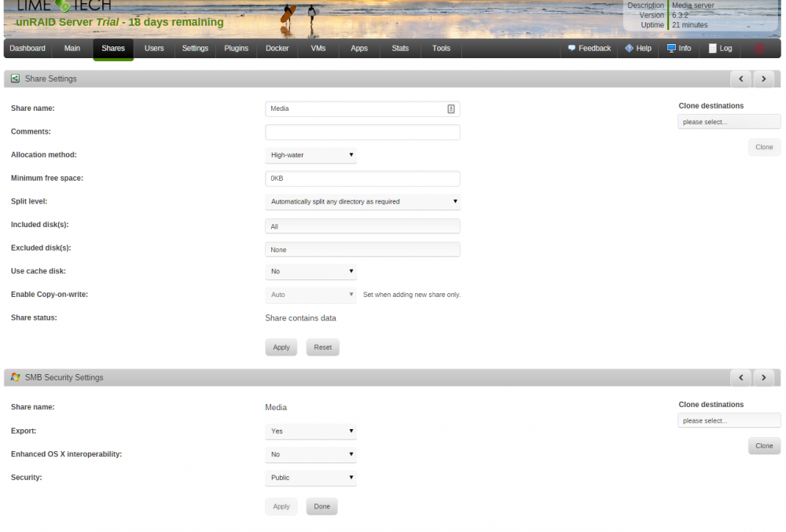Open SMB Clone destinations selector

pyautogui.click(x=729, y=420)
